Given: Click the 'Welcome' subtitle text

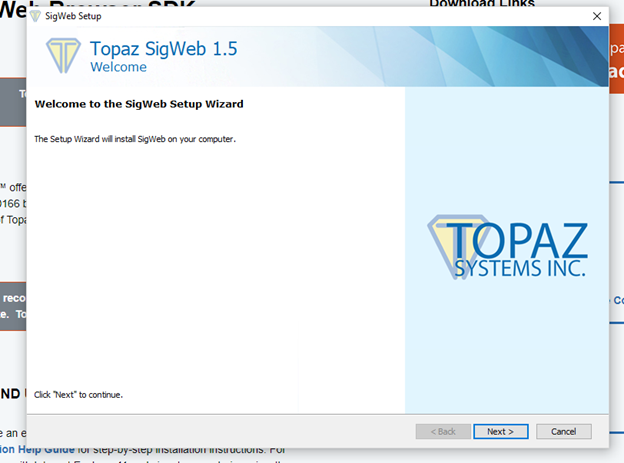Looking at the screenshot, I should point(118,67).
